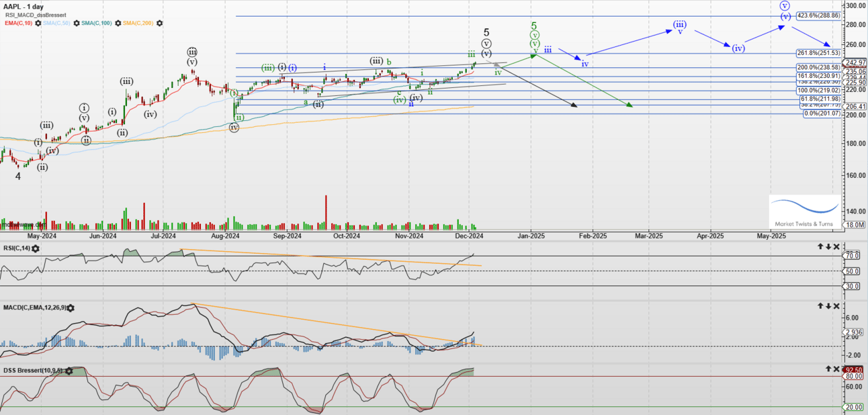Open settings gear for SMA(C,100)
The width and height of the screenshot is (868, 415).
119,24
